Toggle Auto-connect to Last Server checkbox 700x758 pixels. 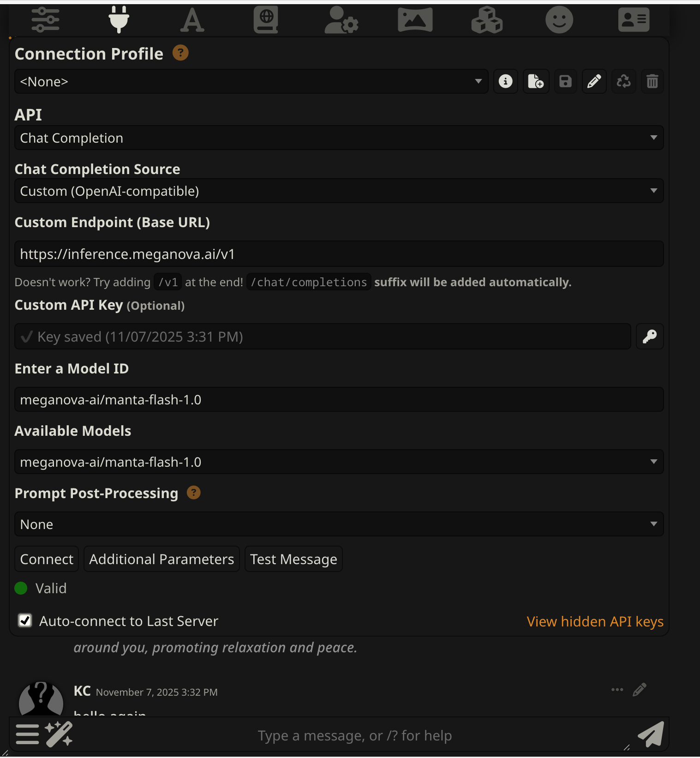25,620
